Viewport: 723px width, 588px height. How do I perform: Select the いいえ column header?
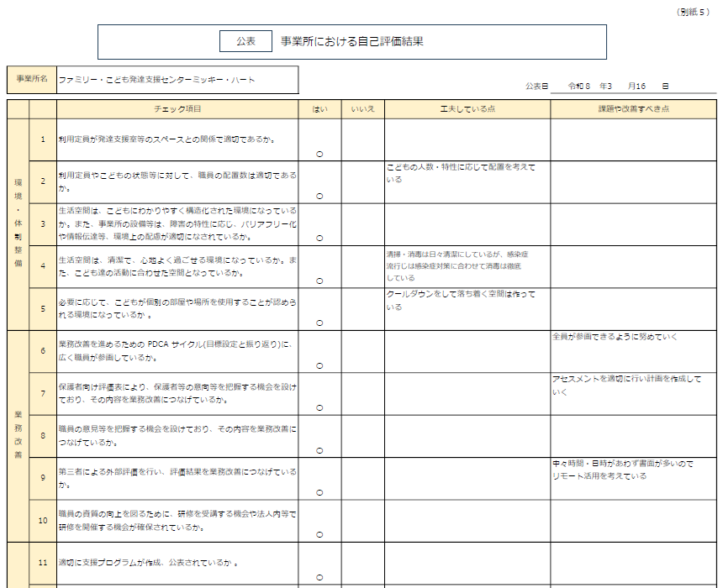point(362,109)
